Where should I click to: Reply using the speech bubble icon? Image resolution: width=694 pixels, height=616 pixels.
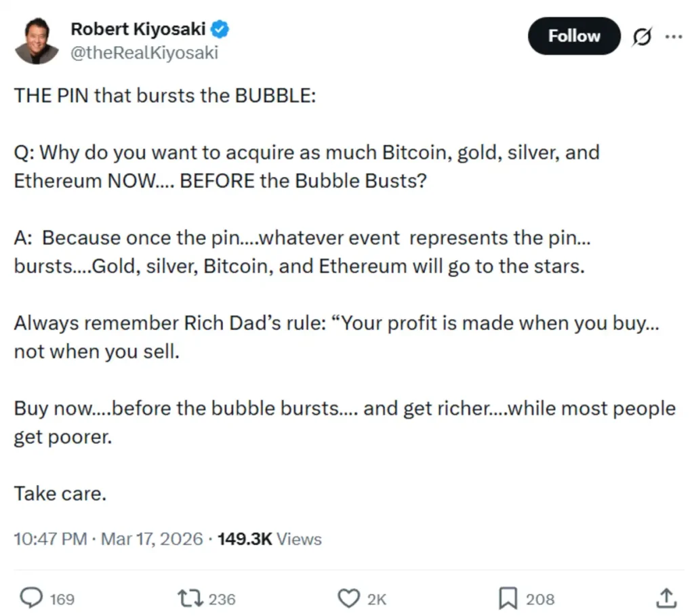pos(33,598)
